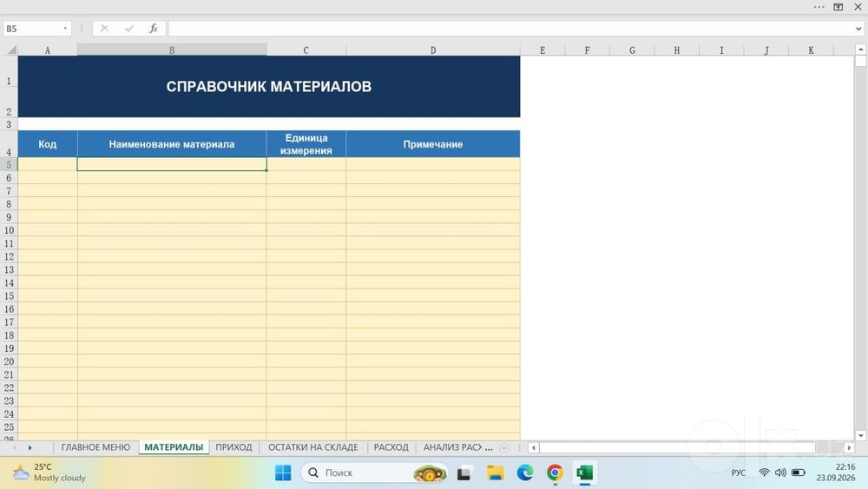
Task: Click the Код header cell
Action: coord(48,144)
